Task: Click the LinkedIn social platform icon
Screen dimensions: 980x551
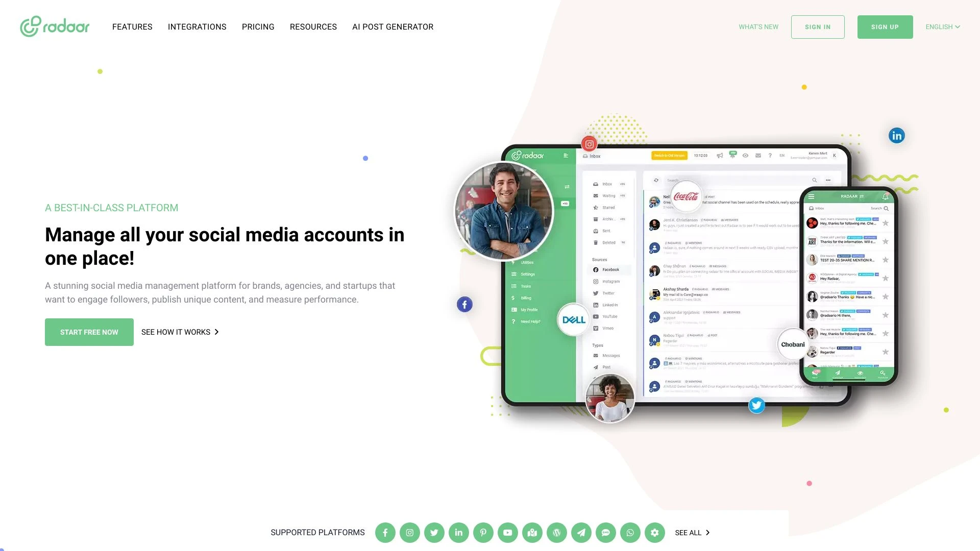Action: pos(458,532)
